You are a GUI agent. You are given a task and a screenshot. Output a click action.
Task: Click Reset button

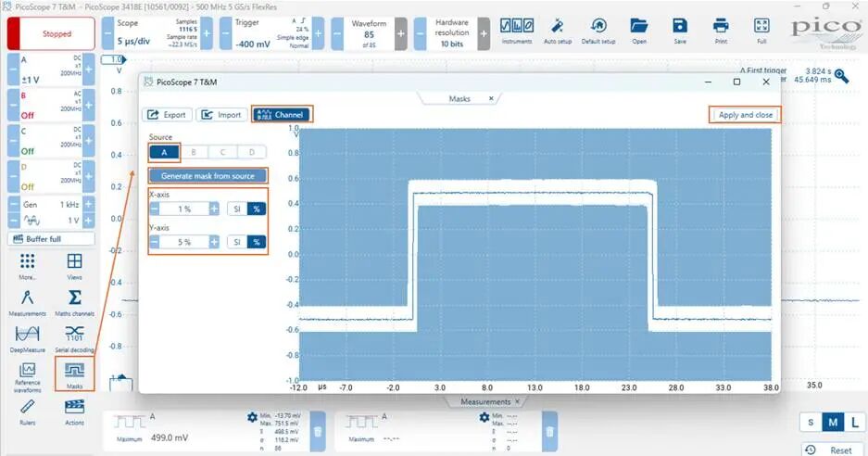832,450
